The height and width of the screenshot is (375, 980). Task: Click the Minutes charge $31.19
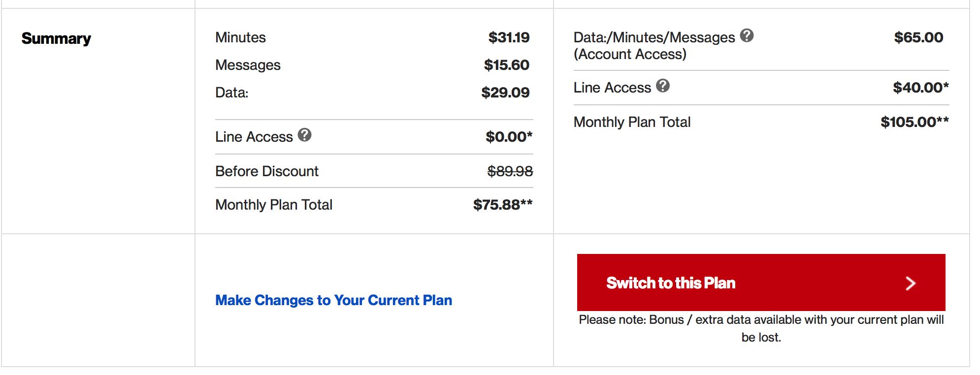509,37
